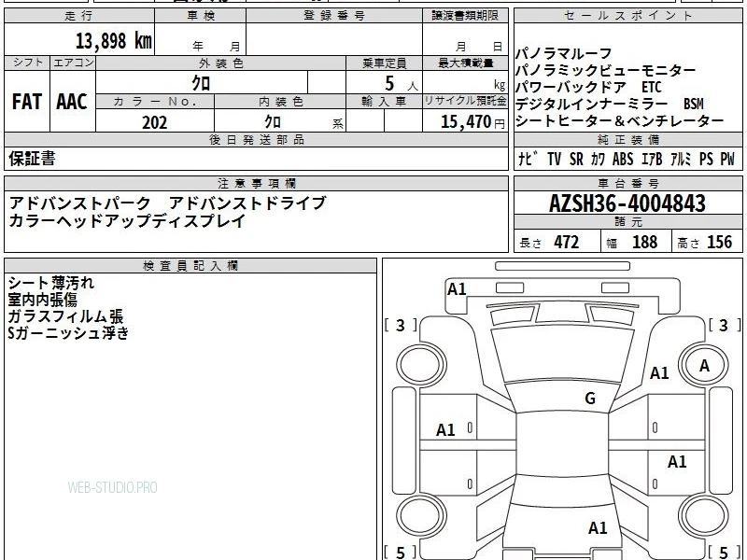
Task: Click the 譲渡書類期限 header
Action: pyautogui.click(x=465, y=16)
